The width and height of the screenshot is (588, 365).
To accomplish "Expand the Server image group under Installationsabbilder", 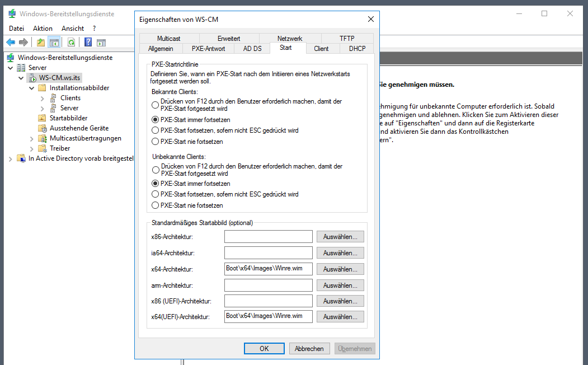I will point(43,109).
